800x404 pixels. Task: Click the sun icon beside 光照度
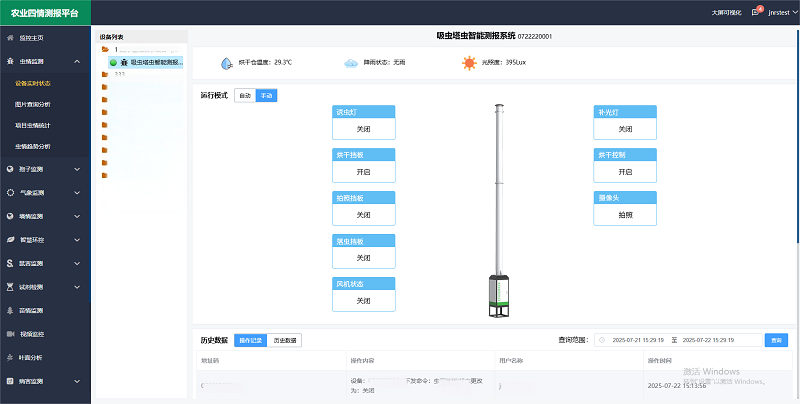468,62
